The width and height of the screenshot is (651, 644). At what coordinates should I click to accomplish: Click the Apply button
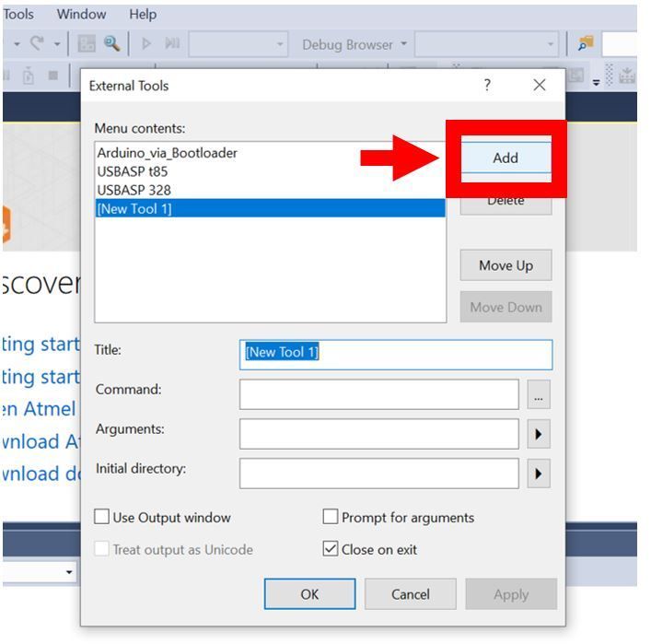click(x=511, y=594)
